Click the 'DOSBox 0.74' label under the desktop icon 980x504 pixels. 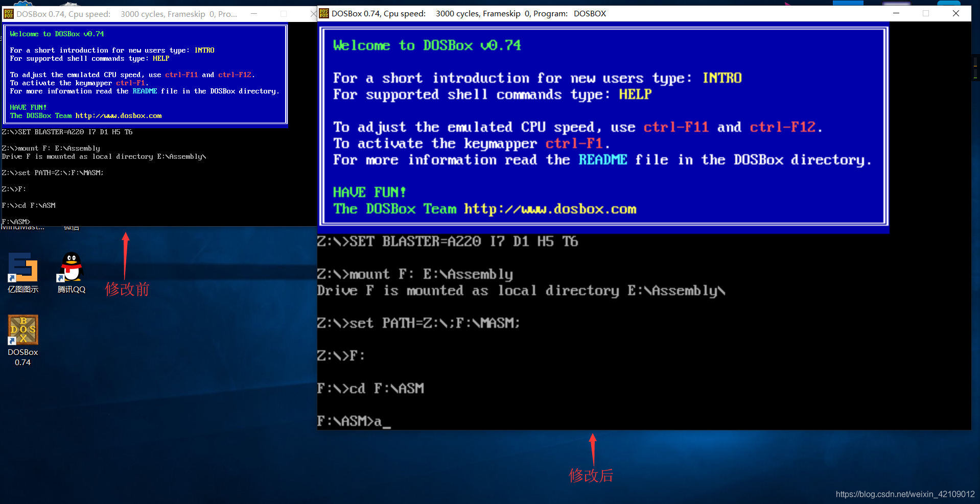pyautogui.click(x=23, y=357)
